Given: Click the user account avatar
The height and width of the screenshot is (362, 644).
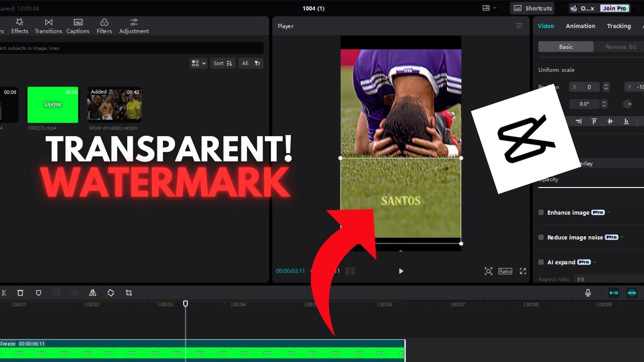Looking at the screenshot, I should [574, 8].
